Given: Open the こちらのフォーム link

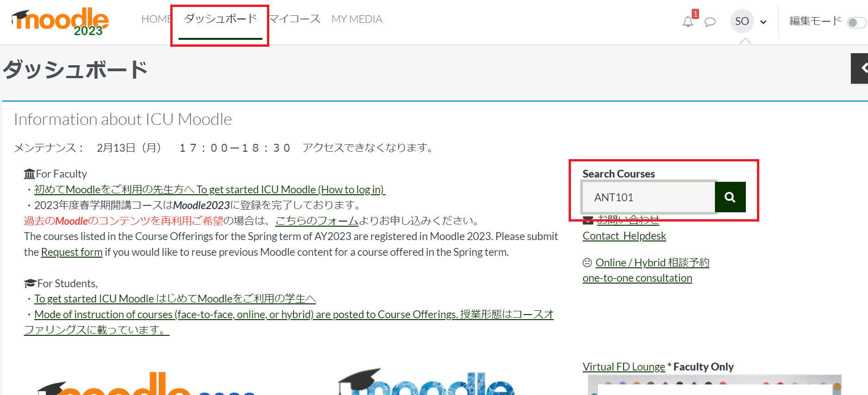Looking at the screenshot, I should (x=317, y=221).
